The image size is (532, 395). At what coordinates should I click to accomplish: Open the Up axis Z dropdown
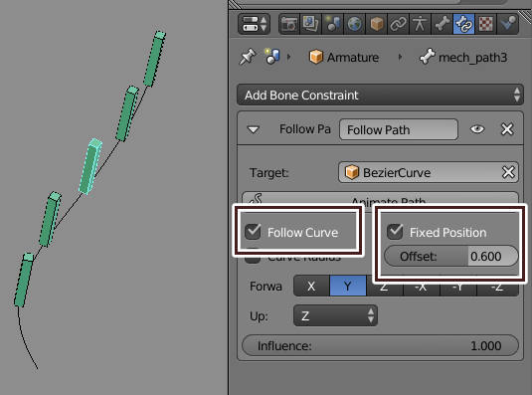[x=335, y=315]
